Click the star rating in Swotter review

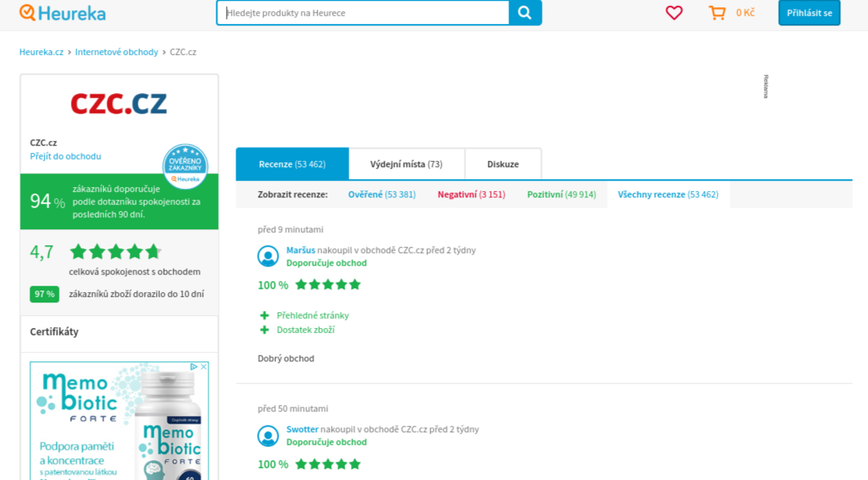coord(328,464)
